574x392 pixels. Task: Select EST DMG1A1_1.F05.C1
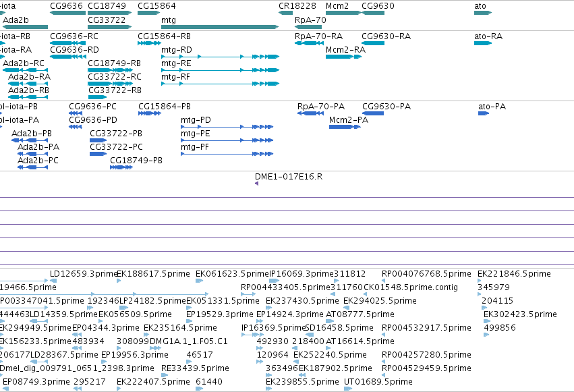155,348
